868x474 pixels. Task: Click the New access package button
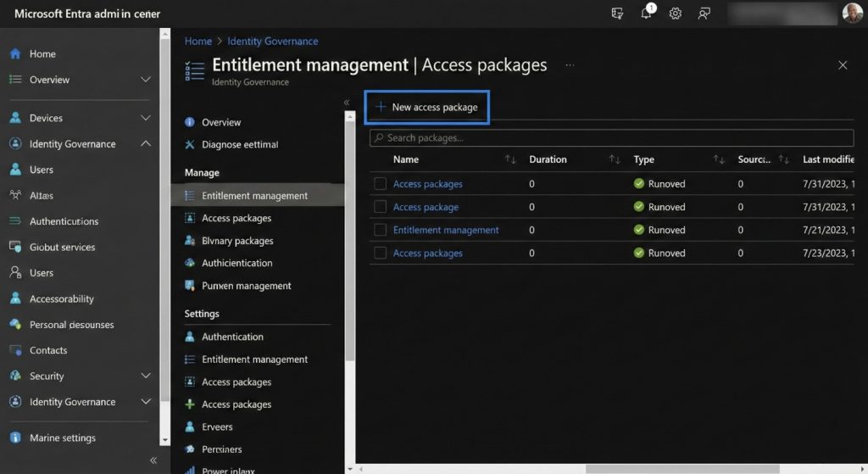point(427,108)
